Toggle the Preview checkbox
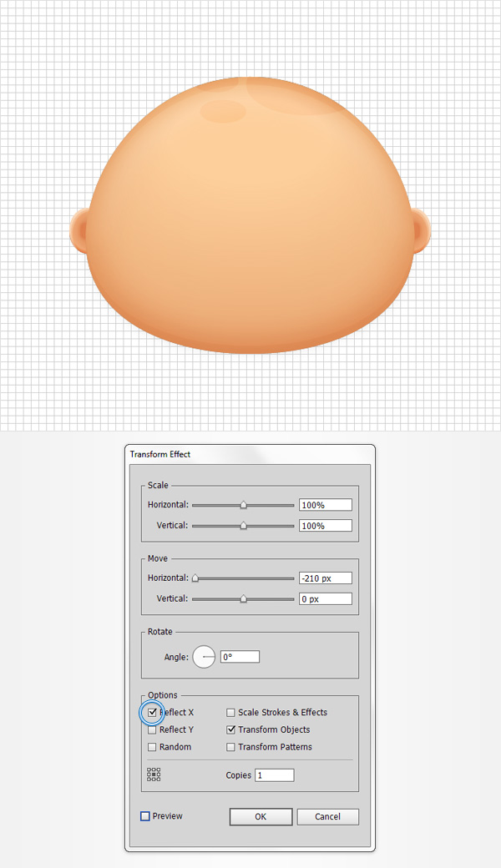Viewport: 501px width, 868px height. pyautogui.click(x=145, y=816)
